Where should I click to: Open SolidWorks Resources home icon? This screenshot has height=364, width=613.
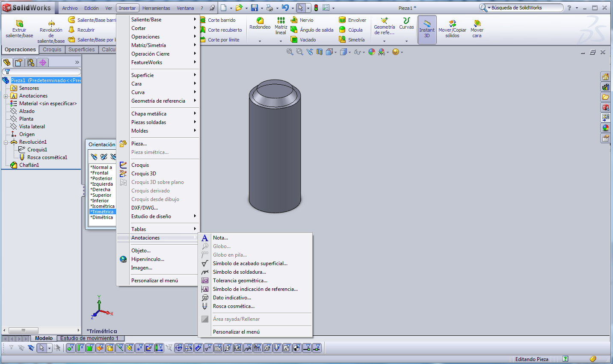(605, 77)
